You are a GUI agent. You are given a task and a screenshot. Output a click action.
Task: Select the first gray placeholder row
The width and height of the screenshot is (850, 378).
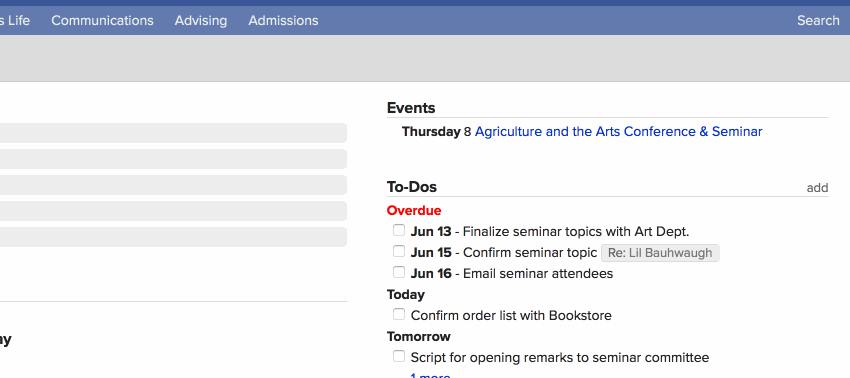pos(173,133)
